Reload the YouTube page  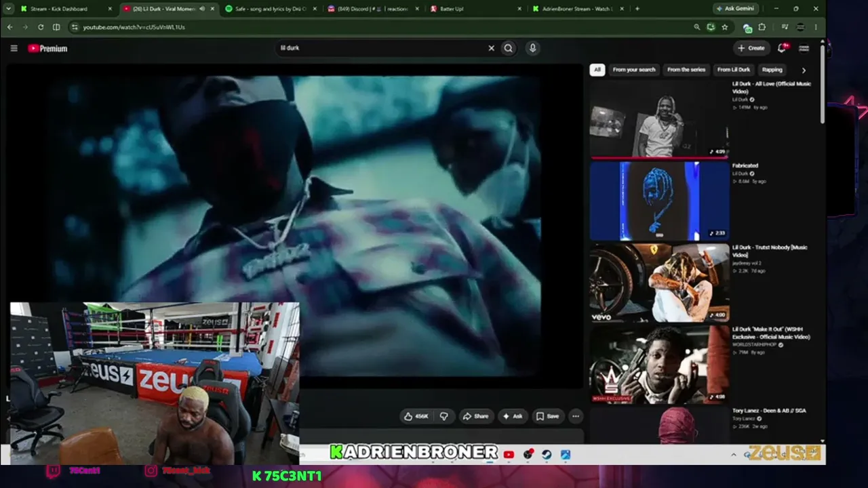click(x=41, y=27)
